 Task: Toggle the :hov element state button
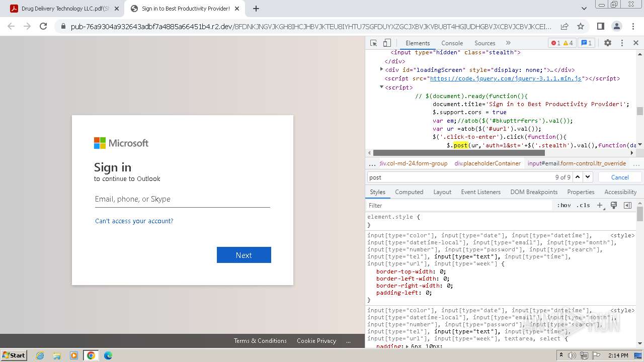tap(564, 205)
